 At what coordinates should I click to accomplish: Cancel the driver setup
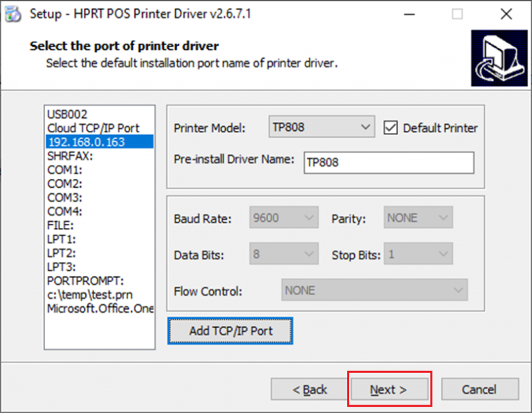(x=479, y=389)
